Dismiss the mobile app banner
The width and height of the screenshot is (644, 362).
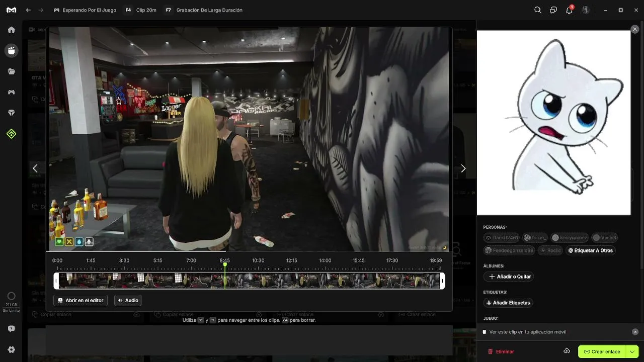tap(635, 332)
